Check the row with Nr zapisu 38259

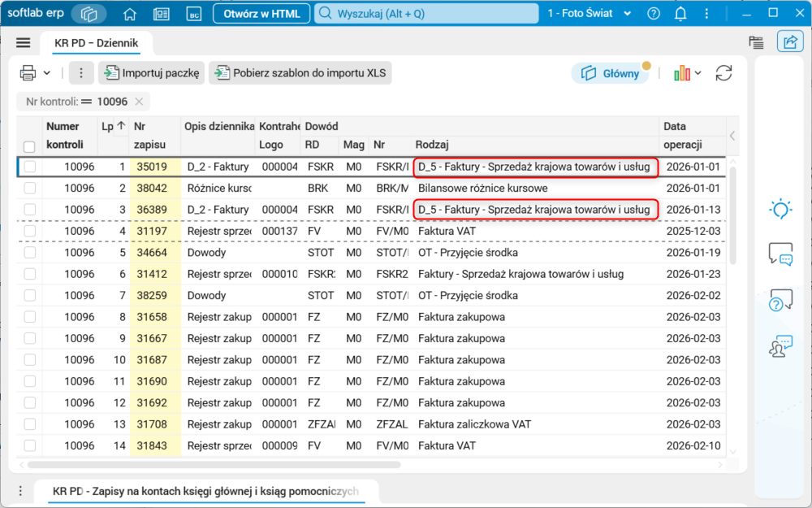tap(29, 296)
